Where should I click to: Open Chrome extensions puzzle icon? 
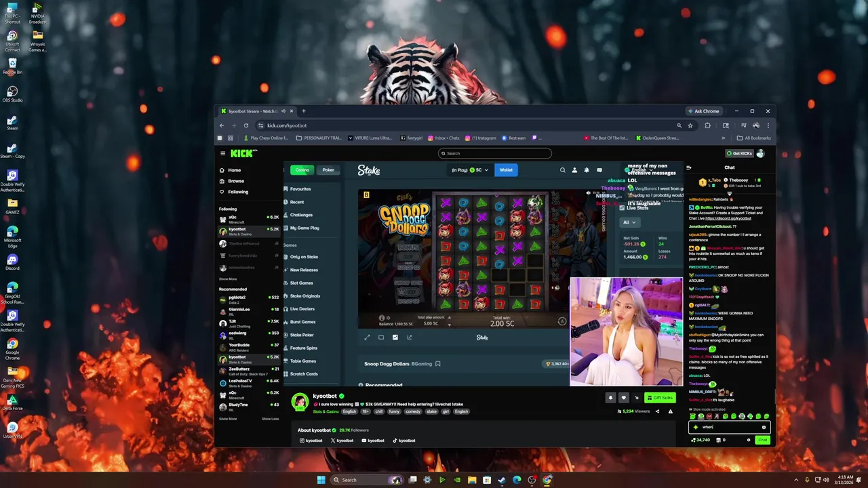pyautogui.click(x=707, y=125)
